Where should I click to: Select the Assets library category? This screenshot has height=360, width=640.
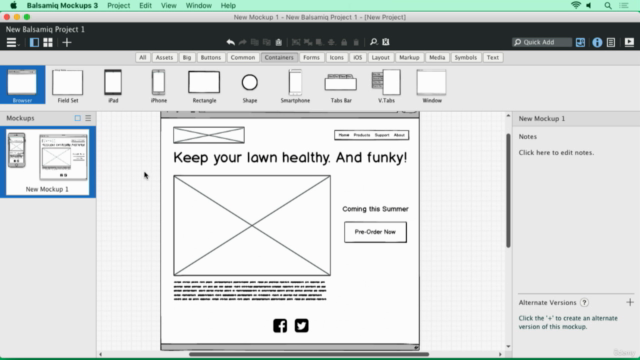[164, 58]
